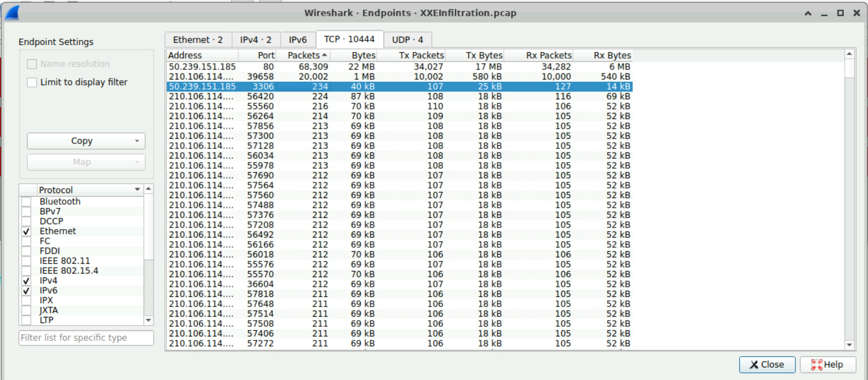Click the Wireshark shark fin icon

tap(12, 12)
